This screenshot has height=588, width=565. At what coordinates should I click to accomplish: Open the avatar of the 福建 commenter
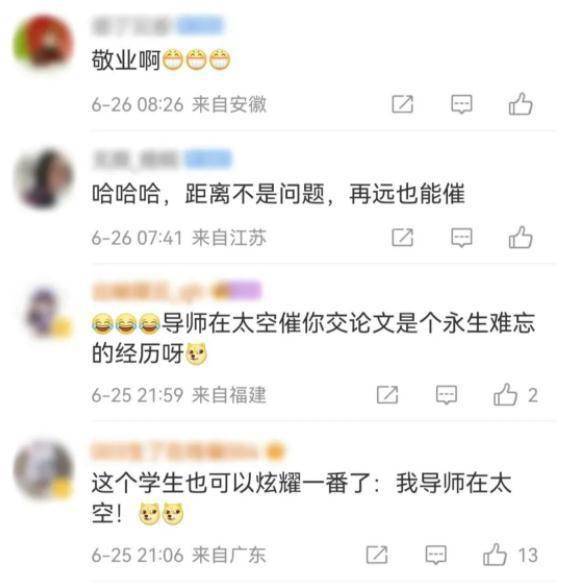45,312
